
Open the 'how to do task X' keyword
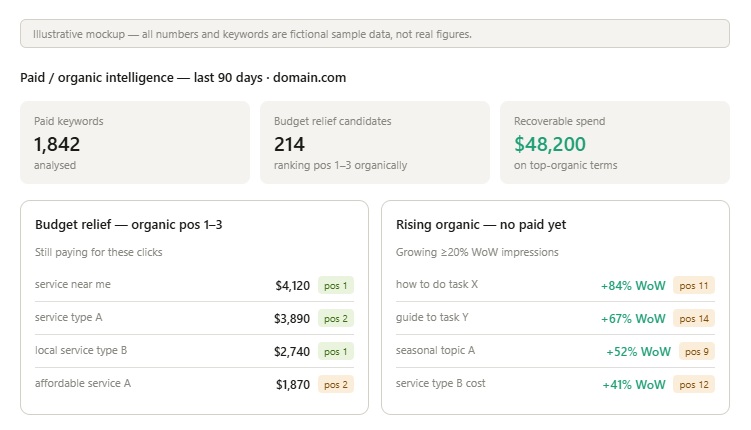tap(437, 284)
